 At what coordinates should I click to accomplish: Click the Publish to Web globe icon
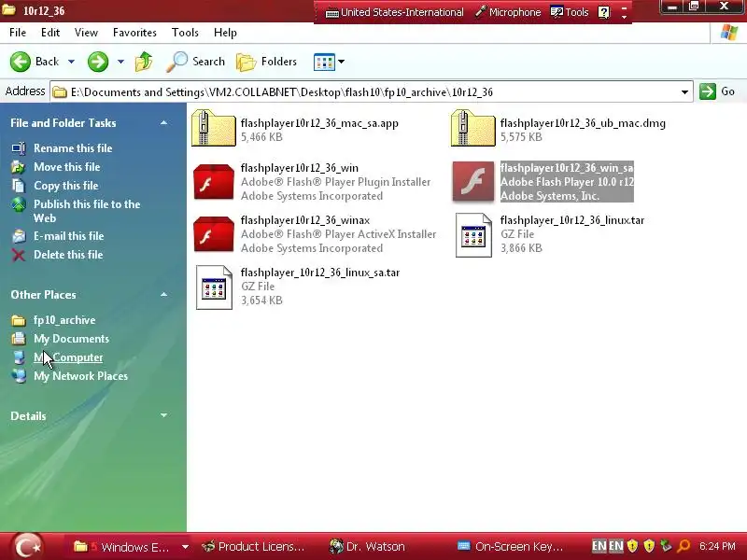pyautogui.click(x=19, y=204)
